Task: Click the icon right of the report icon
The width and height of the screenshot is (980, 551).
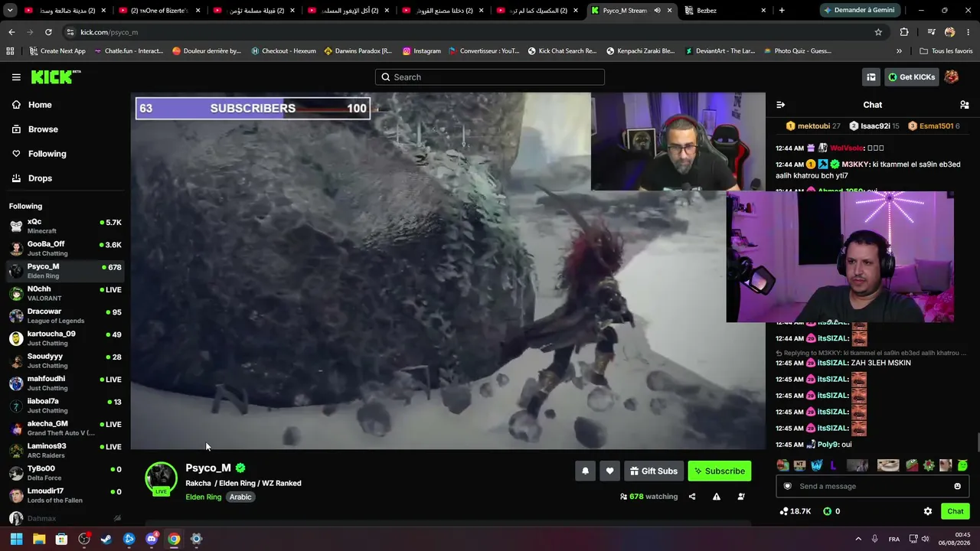Action: (x=741, y=497)
